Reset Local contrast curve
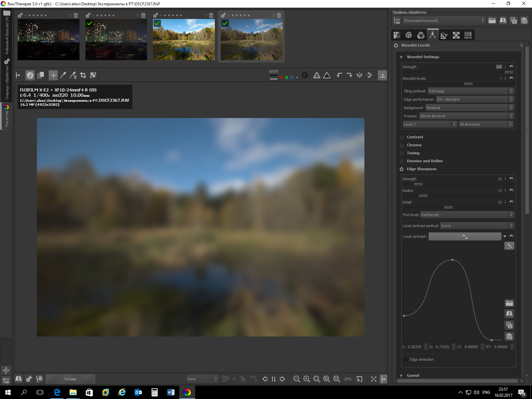 click(511, 236)
